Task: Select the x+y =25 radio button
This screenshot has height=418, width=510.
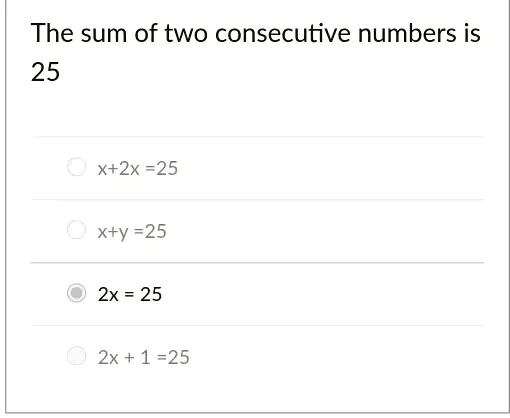Action: (76, 230)
